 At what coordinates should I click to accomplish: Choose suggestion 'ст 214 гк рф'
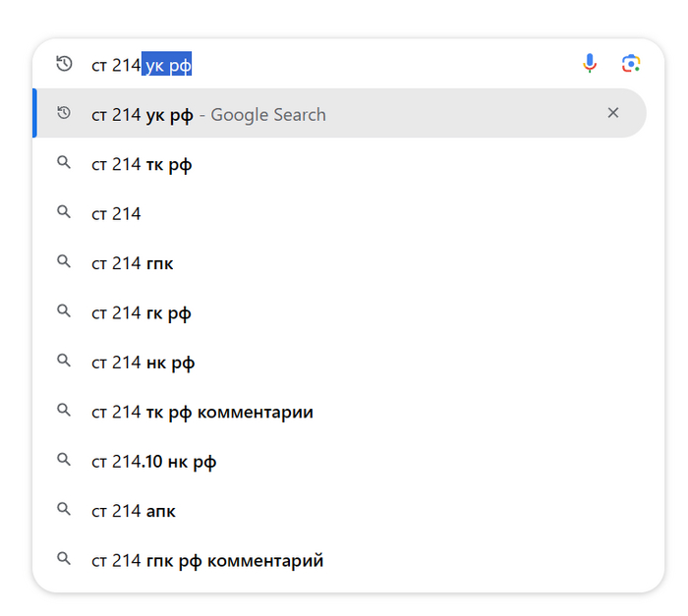click(x=142, y=312)
